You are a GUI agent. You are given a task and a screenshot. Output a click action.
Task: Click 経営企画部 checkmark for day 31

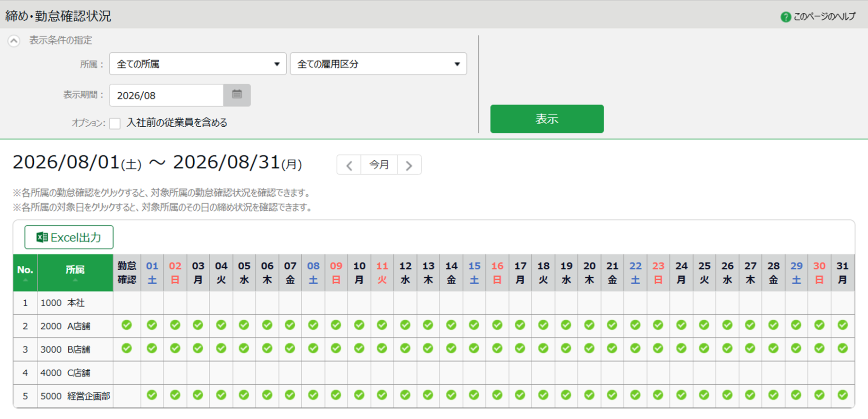(843, 395)
